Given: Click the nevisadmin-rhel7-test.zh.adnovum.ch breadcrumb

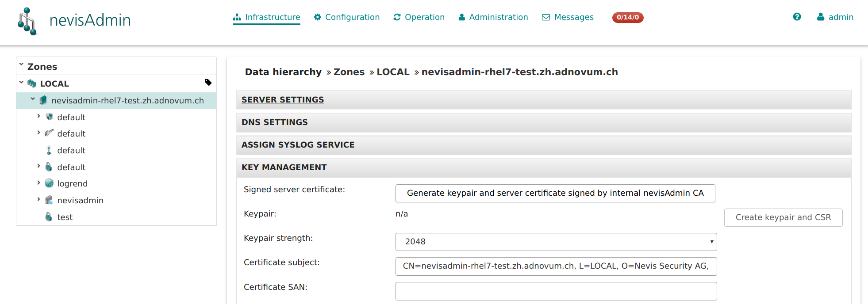Looking at the screenshot, I should (x=519, y=72).
